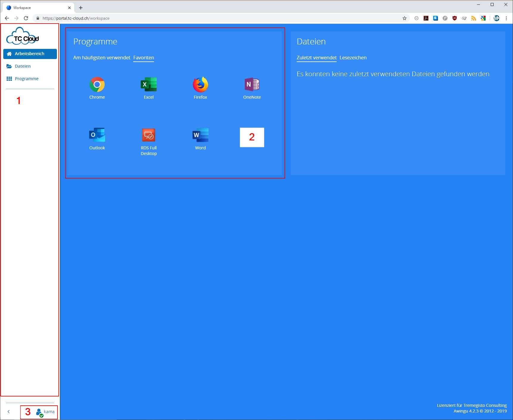Close the Workspace browser tab

tap(69, 8)
